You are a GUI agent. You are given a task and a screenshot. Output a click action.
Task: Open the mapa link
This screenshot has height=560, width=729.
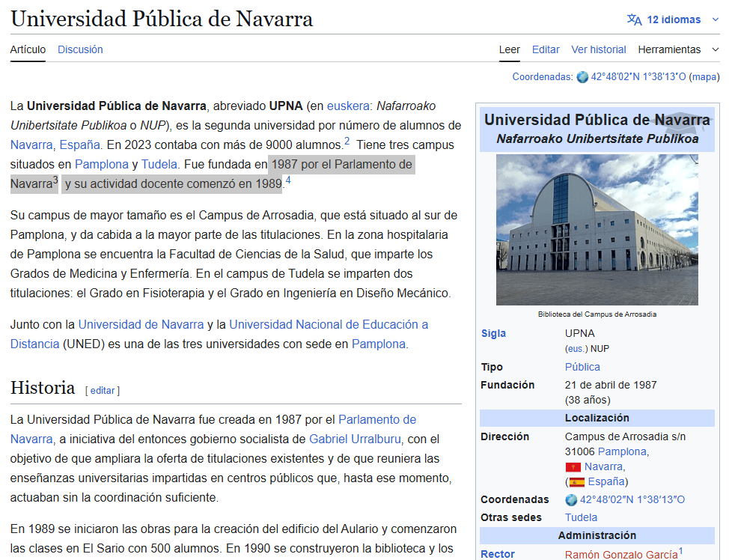704,77
